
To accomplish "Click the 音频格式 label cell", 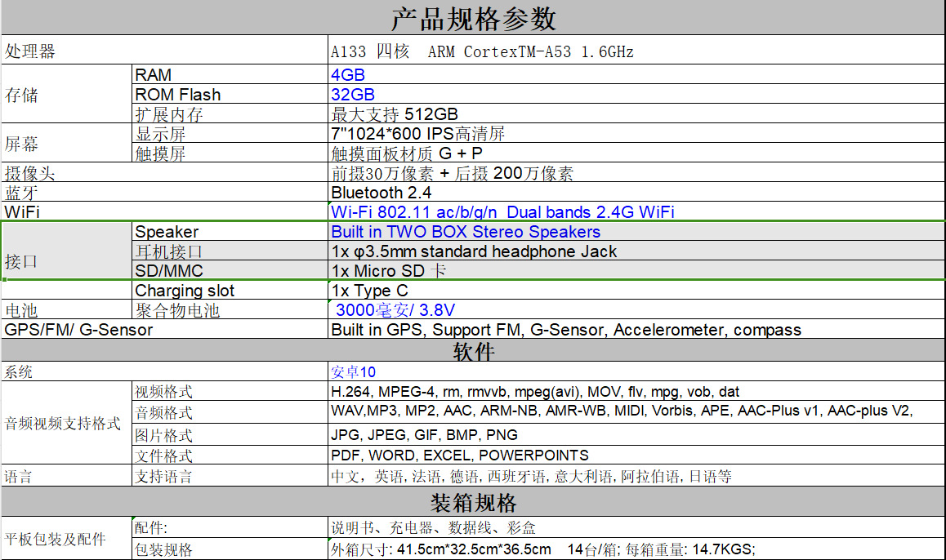I will click(x=230, y=412).
